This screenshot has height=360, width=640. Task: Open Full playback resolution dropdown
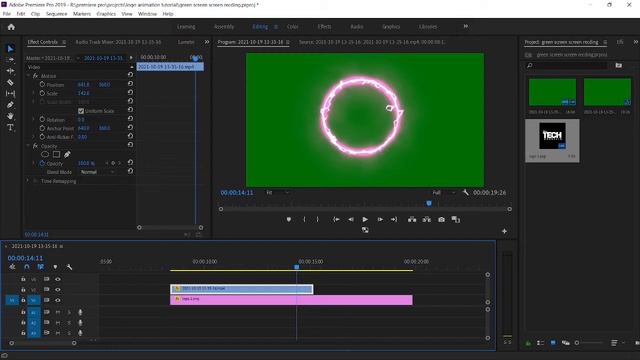click(444, 192)
